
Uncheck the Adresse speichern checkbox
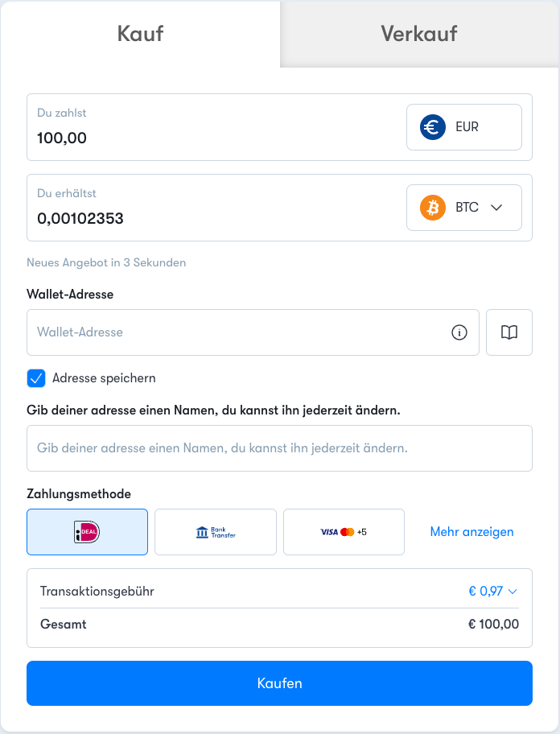coord(36,378)
